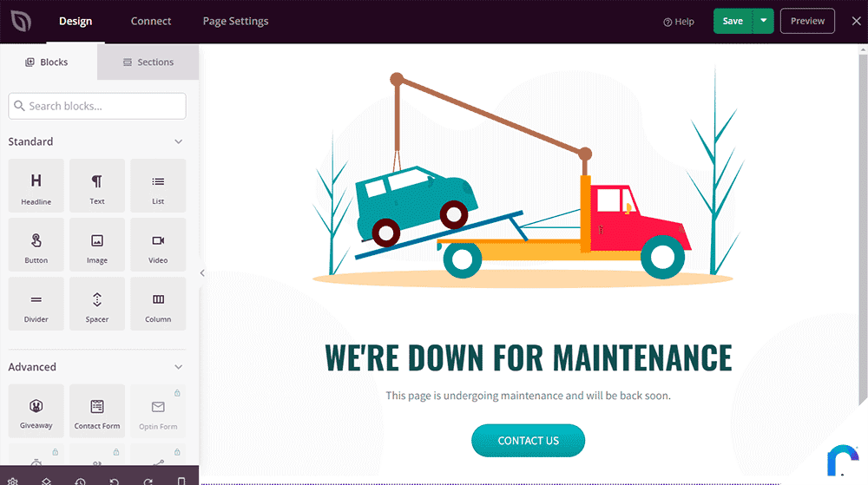
Task: Add a Headline block
Action: click(x=36, y=186)
